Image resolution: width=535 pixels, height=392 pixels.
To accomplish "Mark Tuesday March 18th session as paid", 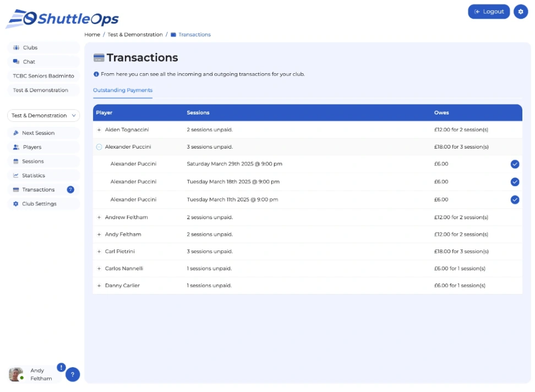I will (515, 182).
